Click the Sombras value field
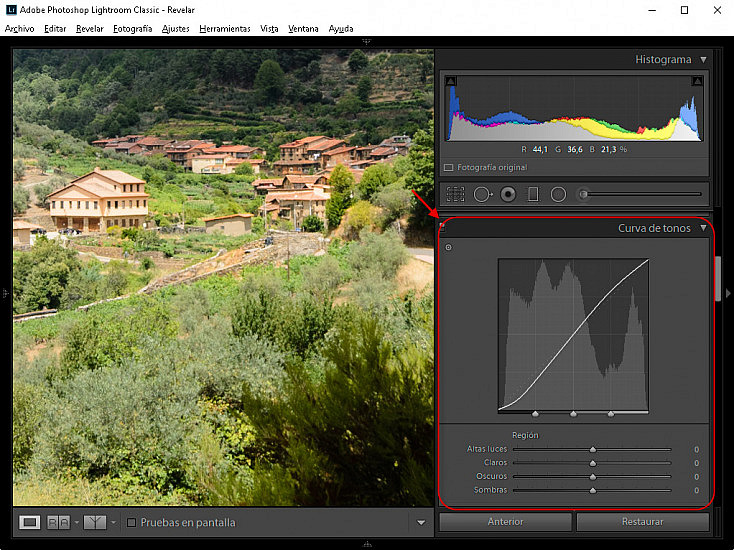This screenshot has height=550, width=734. (x=696, y=490)
